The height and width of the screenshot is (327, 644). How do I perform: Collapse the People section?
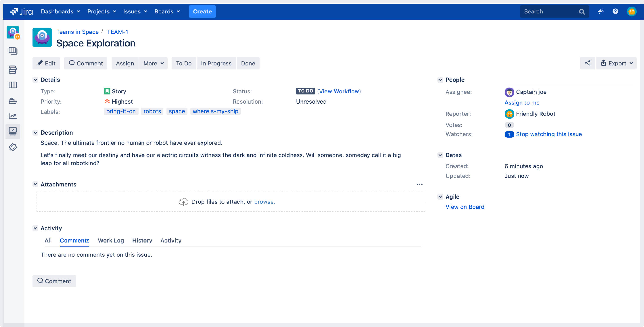440,80
